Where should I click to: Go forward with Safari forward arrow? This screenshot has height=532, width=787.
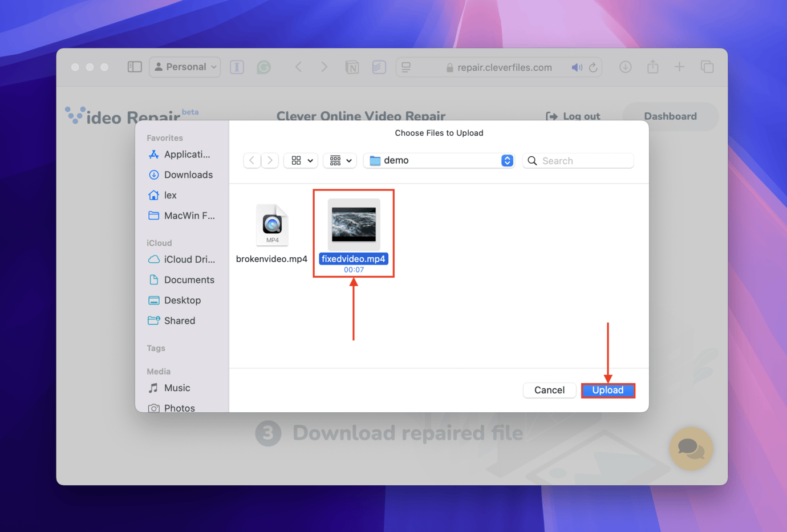point(324,67)
